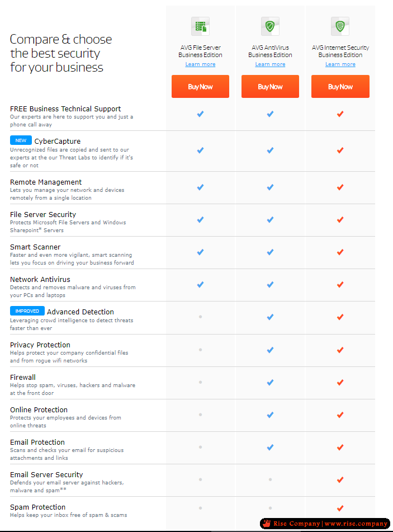Buy Now for AVG AntiVirus Business Edition
This screenshot has width=393, height=532.
[270, 87]
